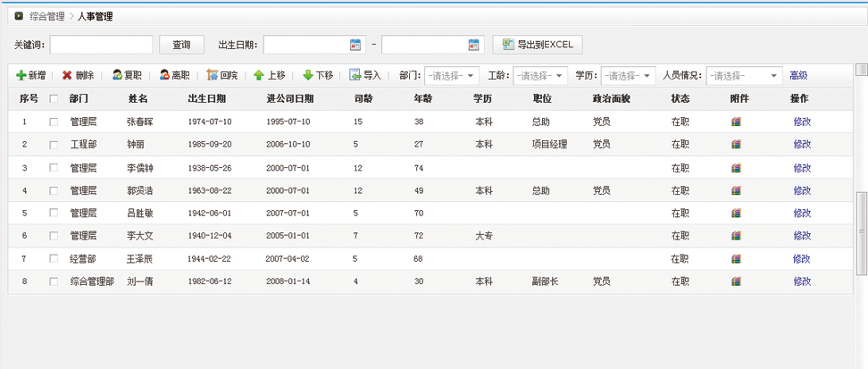Viewport: 868px width, 369px height.
Task: Click the 复职 reinstate icon
Action: 117,76
